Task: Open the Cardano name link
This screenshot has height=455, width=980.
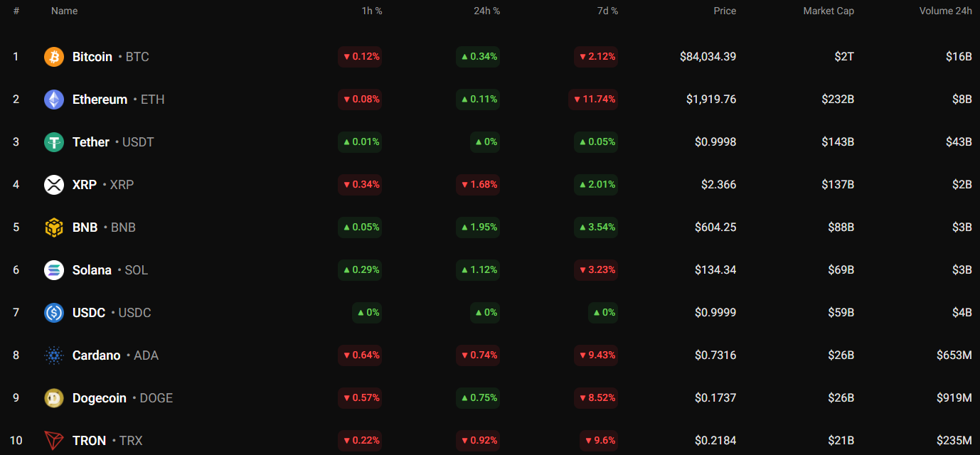Action: [x=97, y=355]
